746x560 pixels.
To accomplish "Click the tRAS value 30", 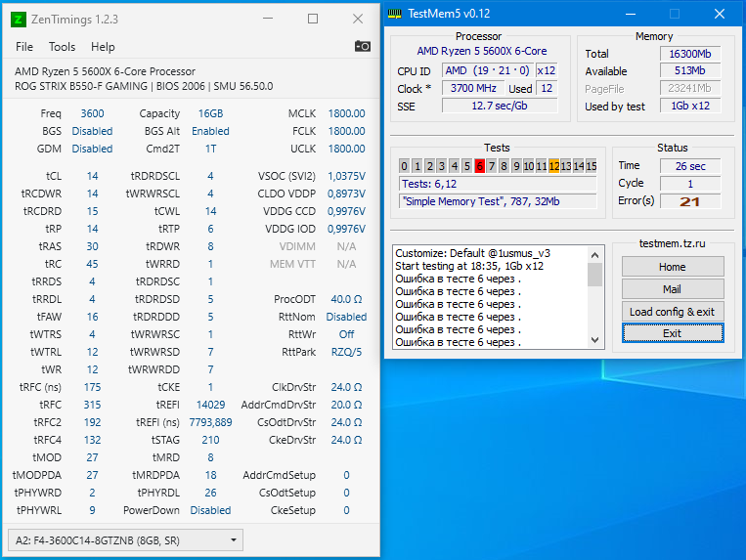I will tap(92, 246).
